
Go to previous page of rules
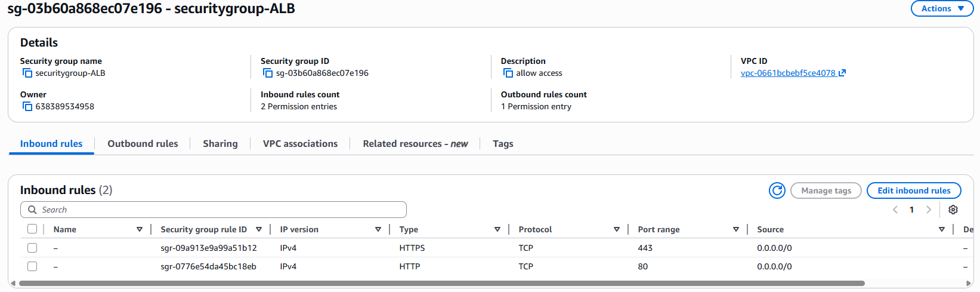pos(895,210)
